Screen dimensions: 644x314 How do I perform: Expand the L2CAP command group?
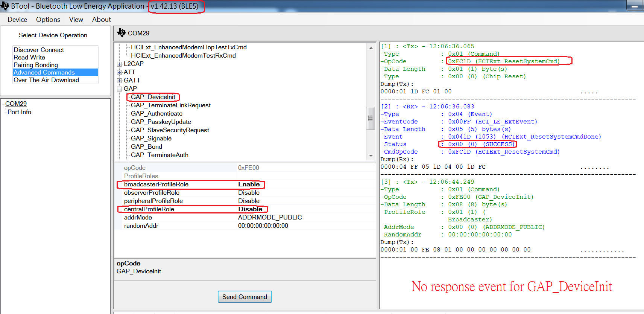(119, 64)
